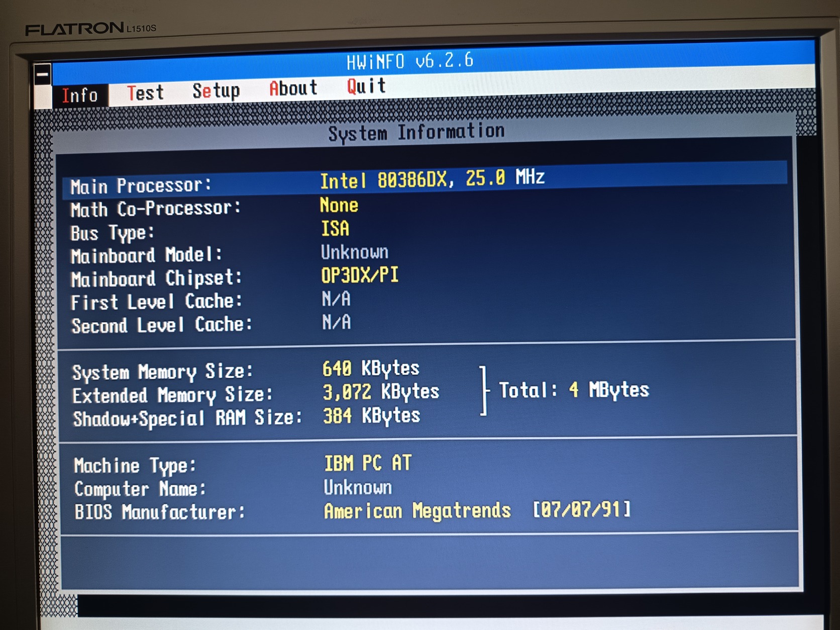Click the First Level Cache label
This screenshot has width=840, height=630.
tap(157, 302)
